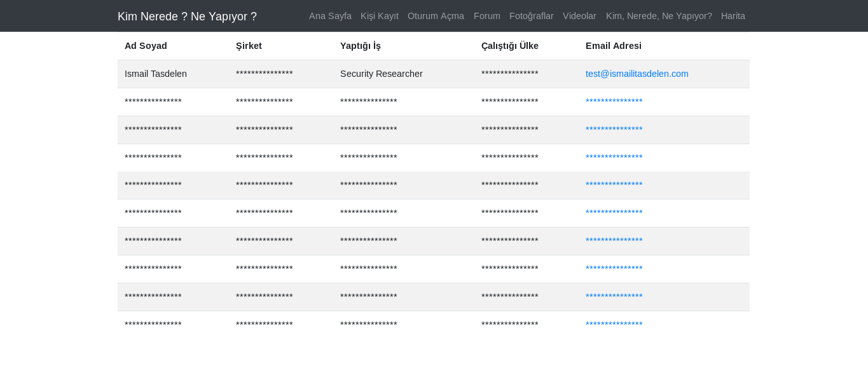Click the Şirket column header
The image size is (868, 385).
pyautogui.click(x=249, y=46)
